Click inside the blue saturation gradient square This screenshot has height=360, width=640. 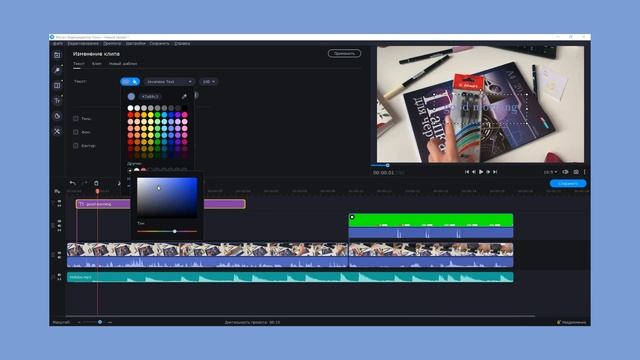click(x=167, y=197)
